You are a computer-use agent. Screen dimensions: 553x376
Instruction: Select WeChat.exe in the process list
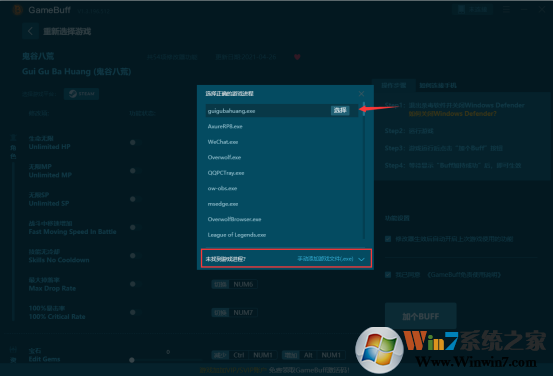coord(223,142)
